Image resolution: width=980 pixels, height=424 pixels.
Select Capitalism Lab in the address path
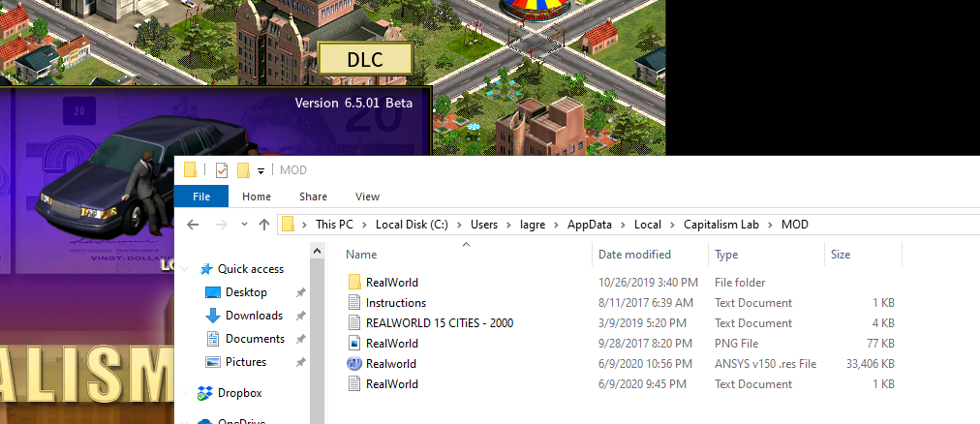point(721,225)
